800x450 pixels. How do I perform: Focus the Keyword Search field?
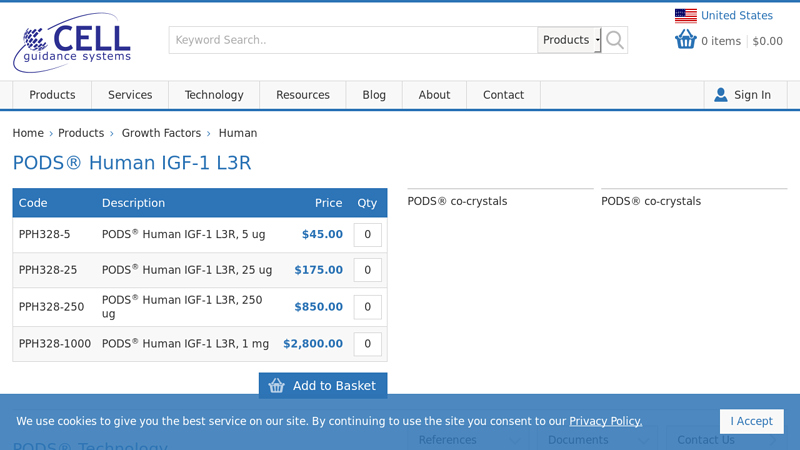point(353,40)
